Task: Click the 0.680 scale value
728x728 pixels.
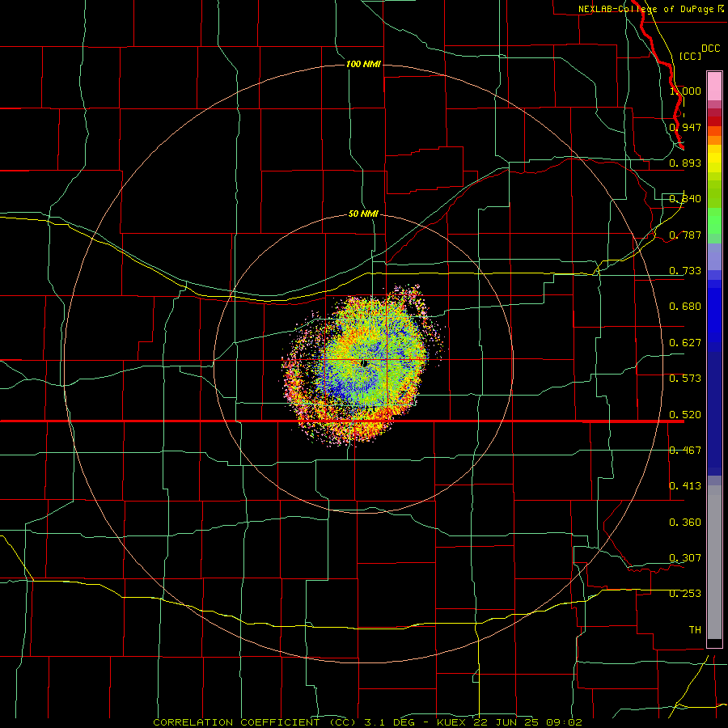Action: [685, 307]
